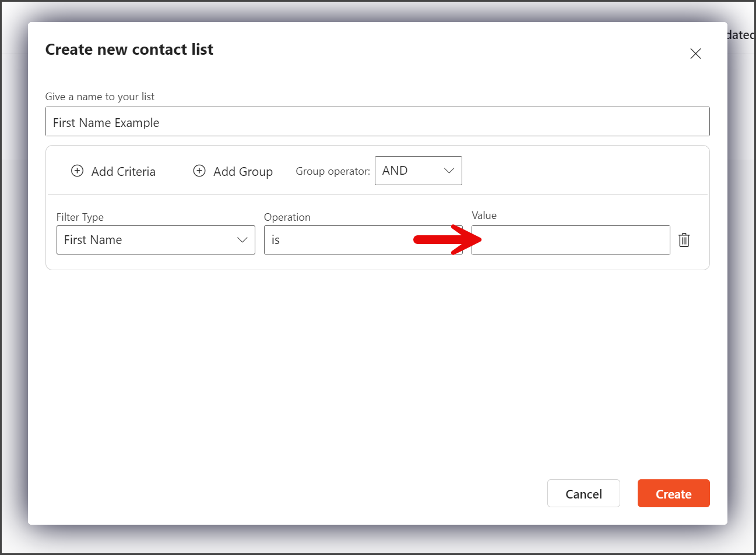Focus the empty Value input box
This screenshot has height=555, width=756.
571,240
